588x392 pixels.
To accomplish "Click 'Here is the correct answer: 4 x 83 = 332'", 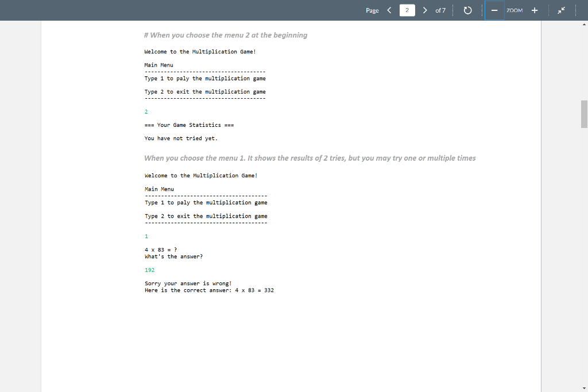I will click(x=209, y=290).
